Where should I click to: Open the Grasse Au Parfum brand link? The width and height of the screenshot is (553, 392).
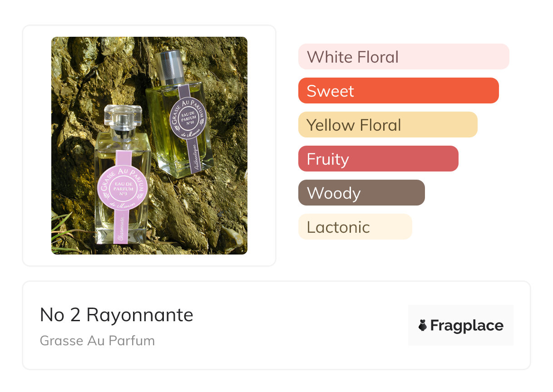97,341
